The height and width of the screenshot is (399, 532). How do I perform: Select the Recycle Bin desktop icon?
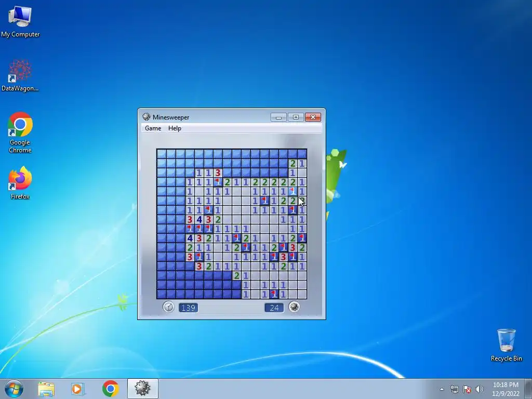click(x=506, y=345)
